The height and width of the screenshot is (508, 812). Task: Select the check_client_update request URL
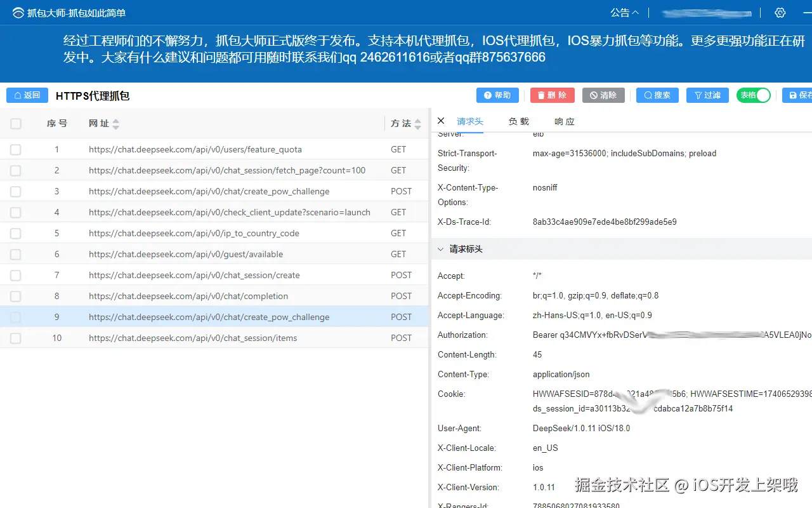[230, 213]
